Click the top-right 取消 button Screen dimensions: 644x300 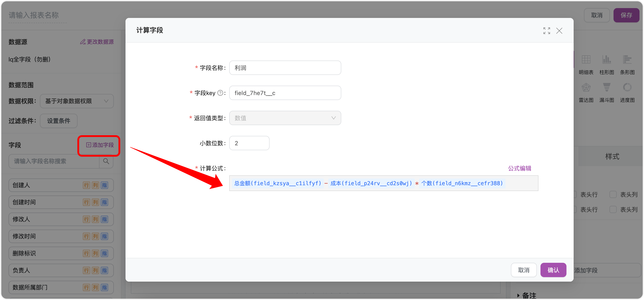click(x=596, y=15)
